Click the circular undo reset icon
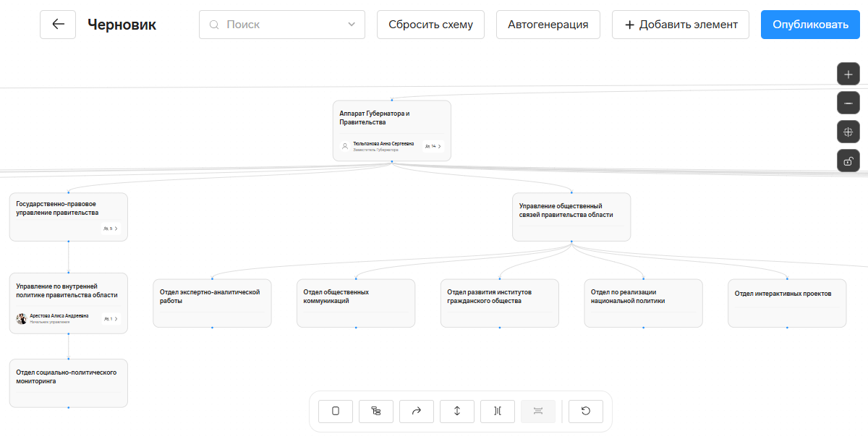Screen dimensions: 868x439 (x=586, y=411)
